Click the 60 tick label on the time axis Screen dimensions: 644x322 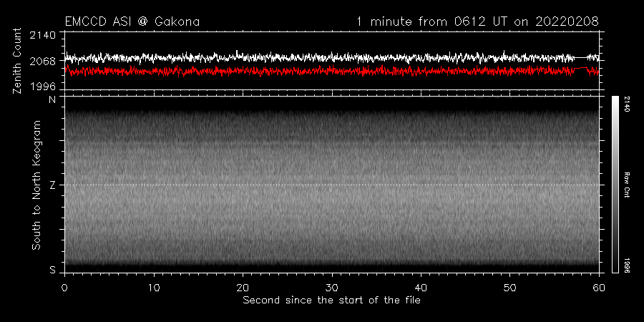[x=599, y=287]
